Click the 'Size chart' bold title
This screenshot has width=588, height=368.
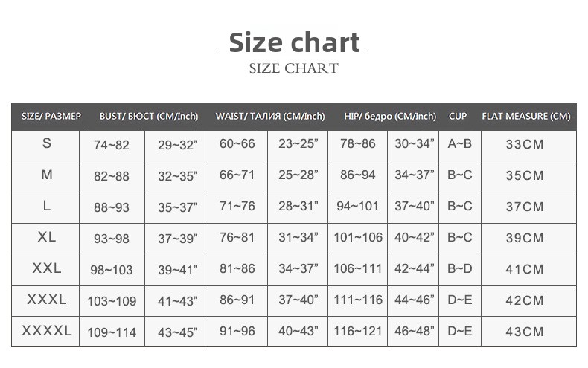click(x=294, y=42)
